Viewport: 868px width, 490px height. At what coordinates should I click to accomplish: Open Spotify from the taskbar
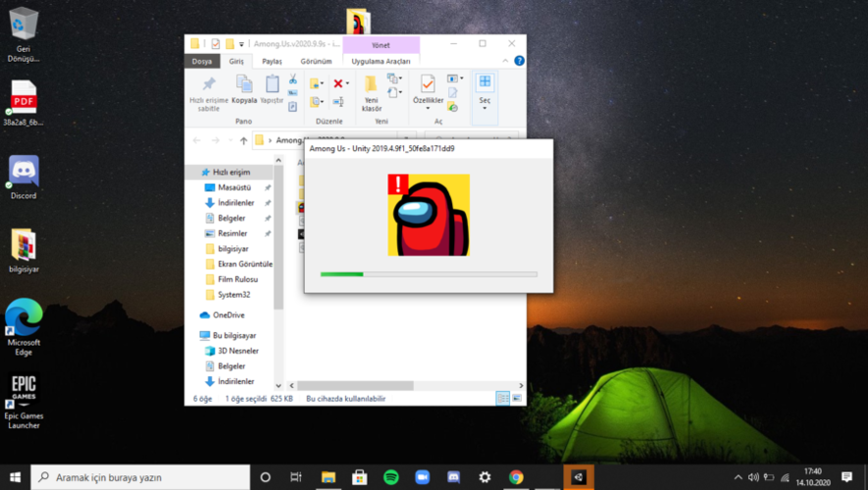(390, 477)
